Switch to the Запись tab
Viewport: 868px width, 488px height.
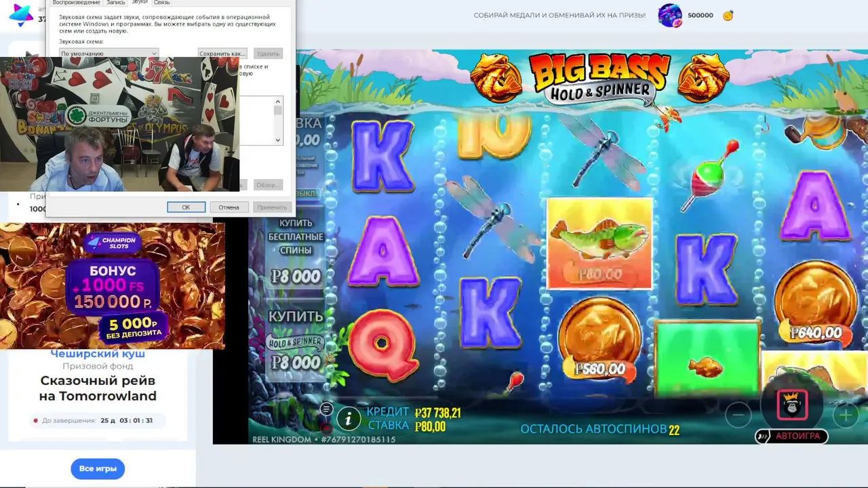click(115, 3)
